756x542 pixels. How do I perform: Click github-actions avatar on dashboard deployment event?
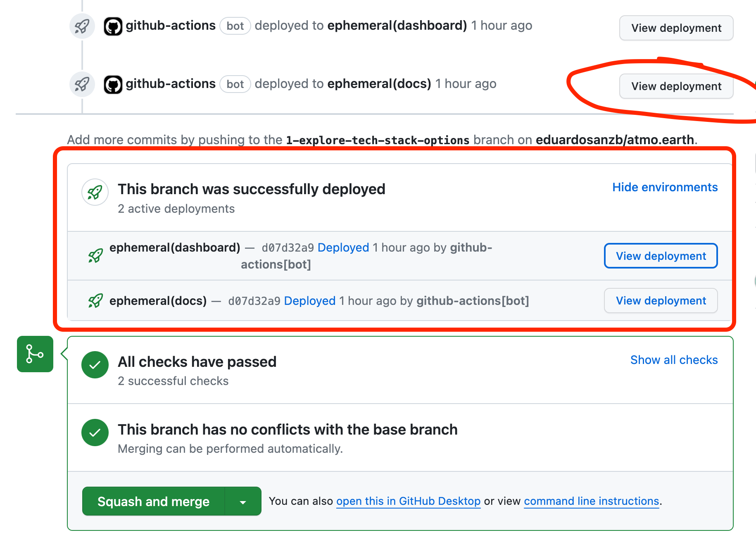pyautogui.click(x=113, y=26)
